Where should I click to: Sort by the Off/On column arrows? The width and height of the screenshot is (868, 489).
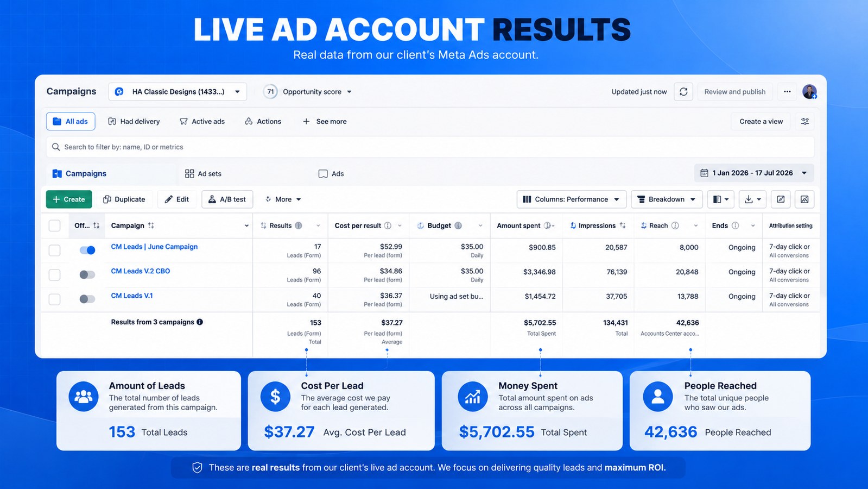(x=96, y=225)
